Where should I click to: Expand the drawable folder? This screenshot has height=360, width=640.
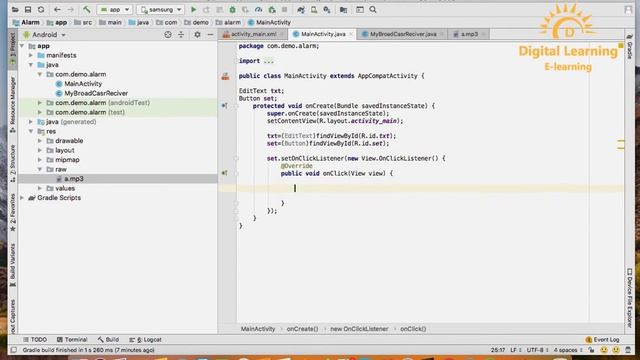40,140
